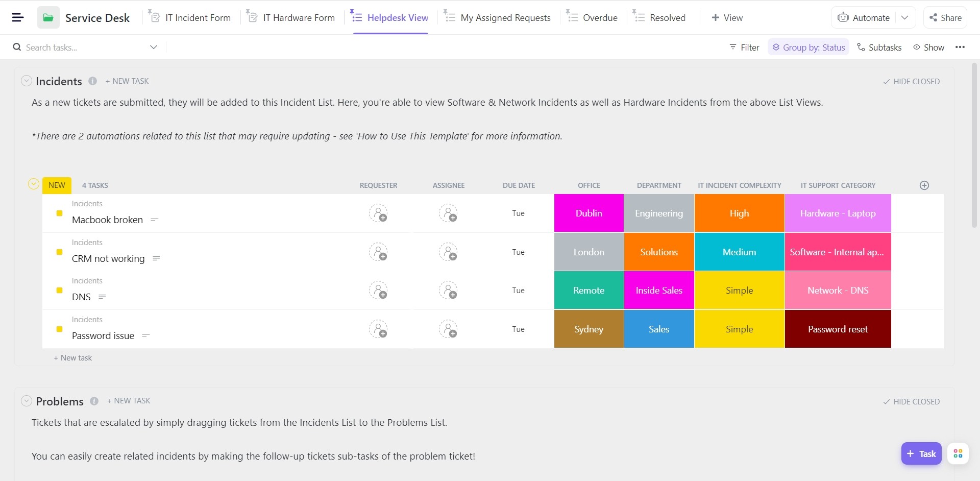Viewport: 980px width, 481px height.
Task: Click the Share button
Action: [945, 18]
